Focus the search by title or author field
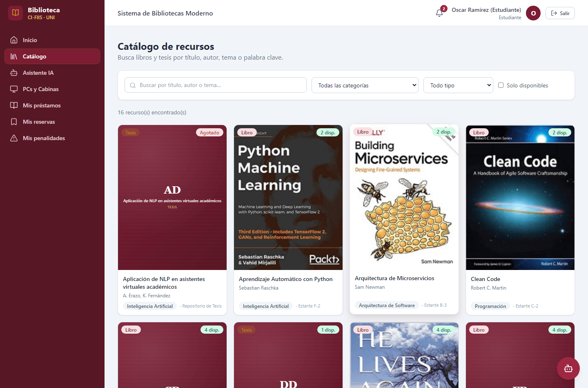The image size is (588, 388). pos(216,85)
